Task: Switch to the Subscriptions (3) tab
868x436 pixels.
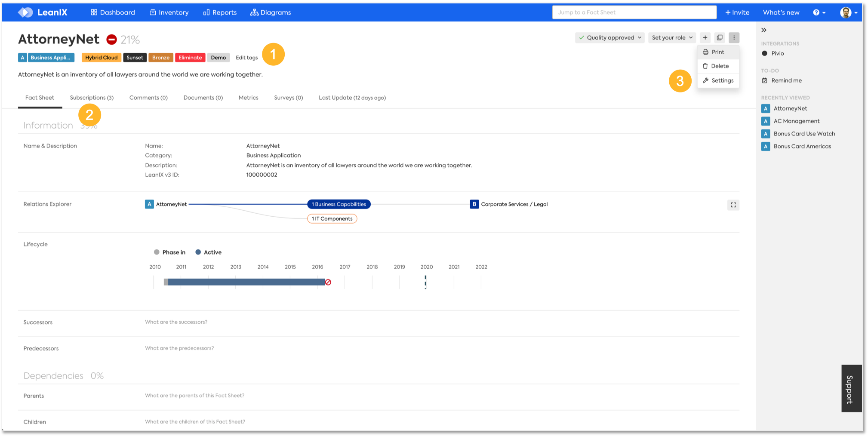Action: (x=92, y=98)
